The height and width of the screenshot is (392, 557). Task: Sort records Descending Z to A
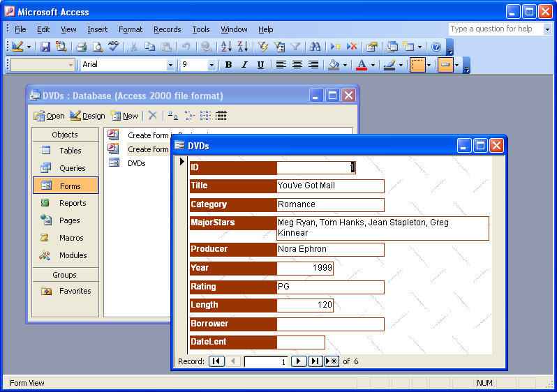243,47
